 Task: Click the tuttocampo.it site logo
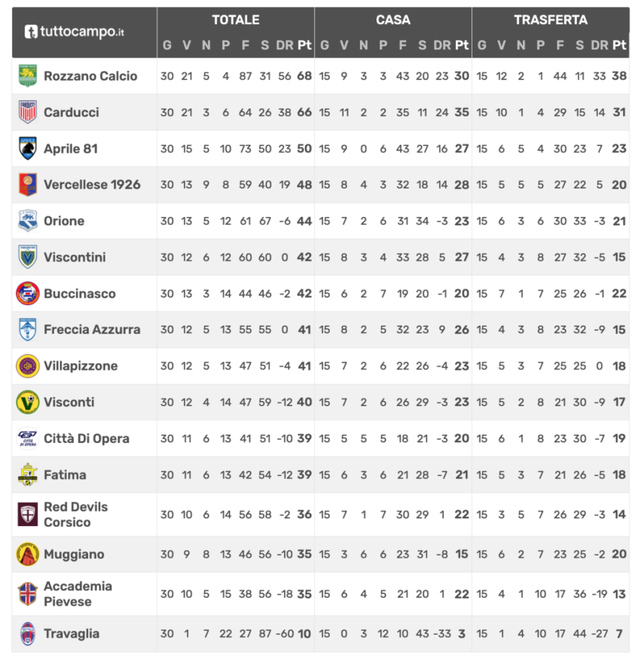(x=75, y=31)
